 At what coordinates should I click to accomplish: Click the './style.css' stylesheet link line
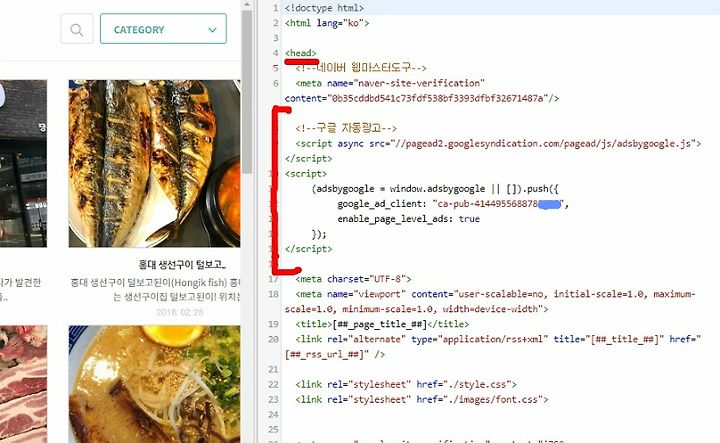click(406, 384)
